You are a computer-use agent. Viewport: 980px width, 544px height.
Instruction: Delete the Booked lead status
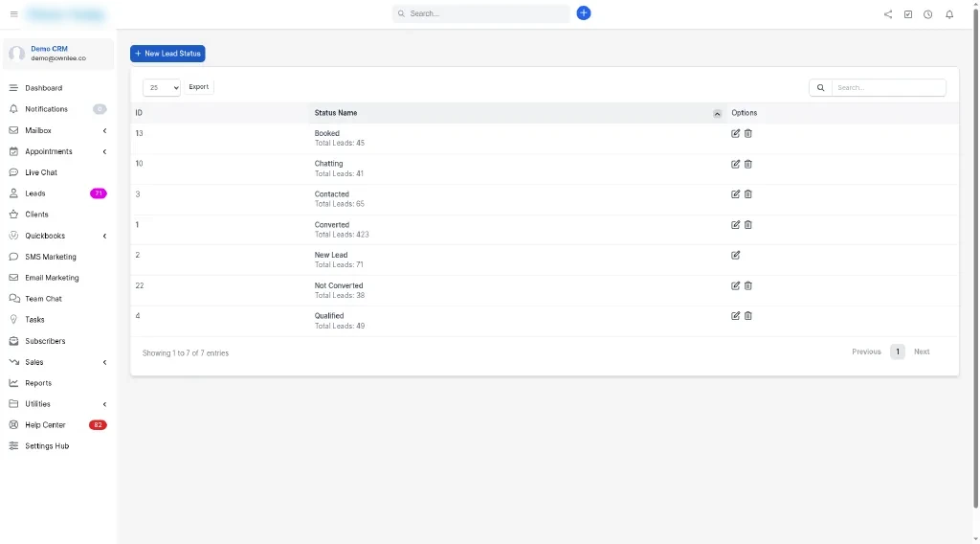point(747,133)
